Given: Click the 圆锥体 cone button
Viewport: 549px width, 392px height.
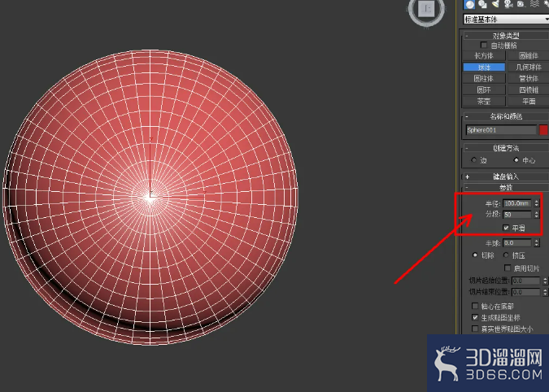Looking at the screenshot, I should [529, 55].
